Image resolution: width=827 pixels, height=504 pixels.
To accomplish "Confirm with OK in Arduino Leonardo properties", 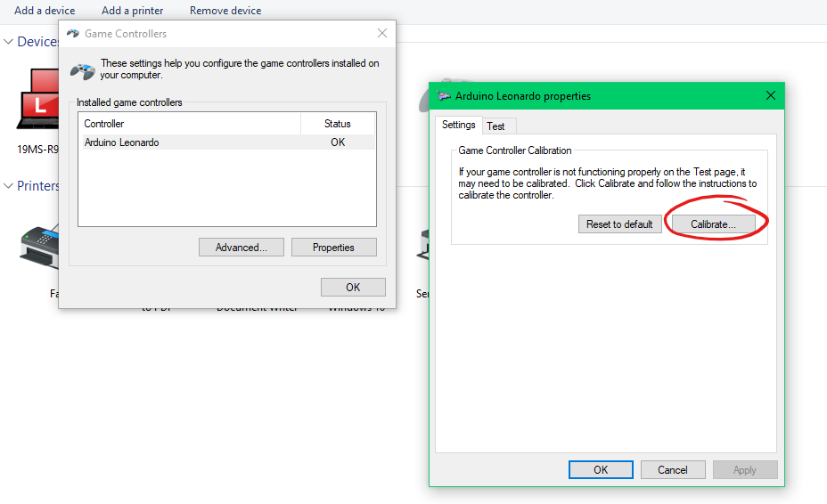I will point(601,470).
